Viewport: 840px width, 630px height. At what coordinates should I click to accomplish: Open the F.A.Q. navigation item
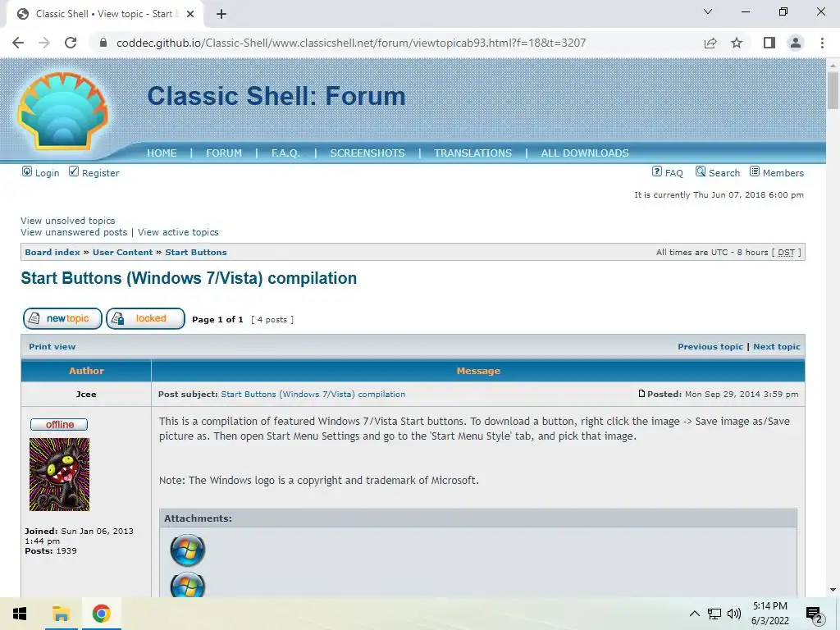click(285, 153)
